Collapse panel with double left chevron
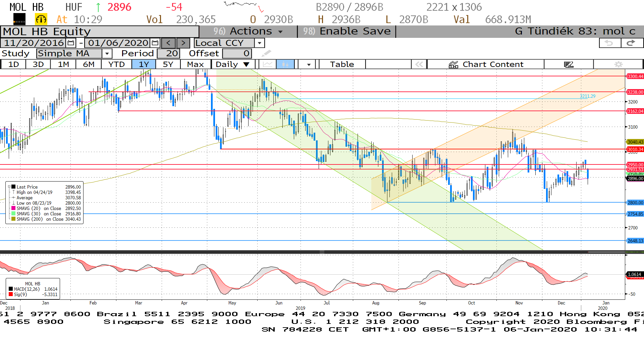The image size is (644, 348). click(x=419, y=64)
